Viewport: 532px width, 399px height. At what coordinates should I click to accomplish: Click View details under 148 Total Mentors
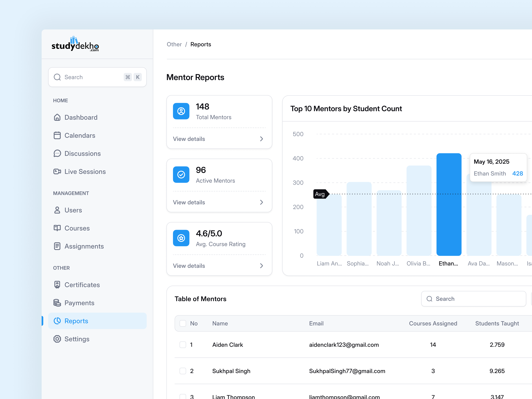coord(189,139)
